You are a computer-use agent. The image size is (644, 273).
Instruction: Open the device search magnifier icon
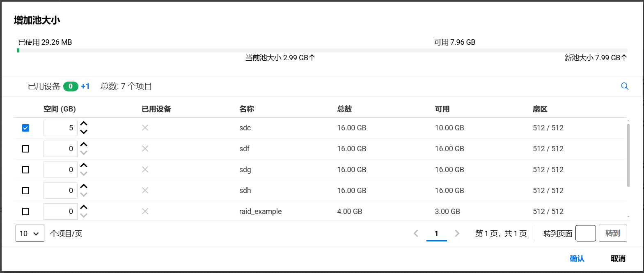tap(625, 86)
